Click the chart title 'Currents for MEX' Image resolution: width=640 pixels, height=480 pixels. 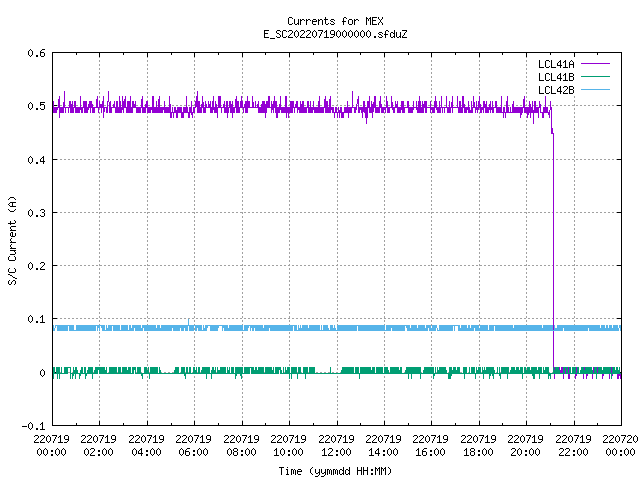tap(335, 21)
